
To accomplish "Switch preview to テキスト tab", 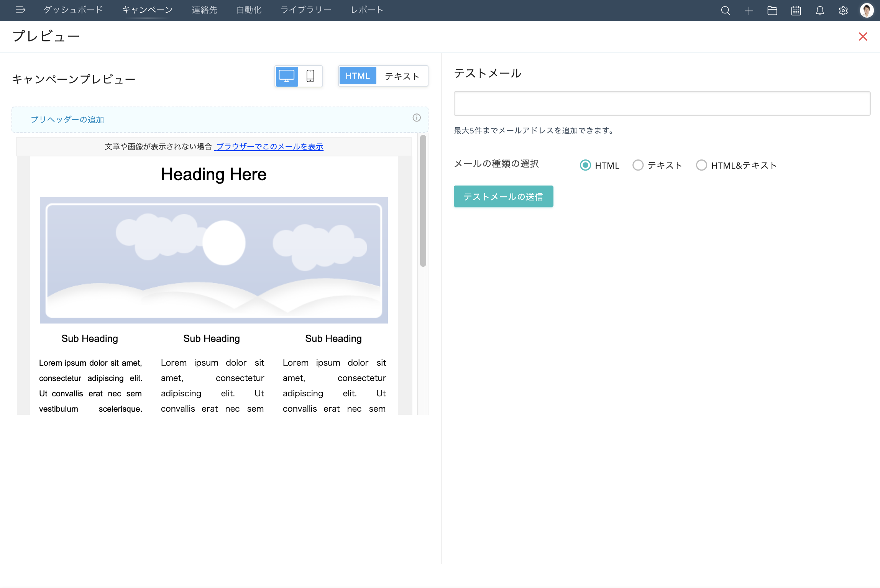I will click(x=402, y=76).
